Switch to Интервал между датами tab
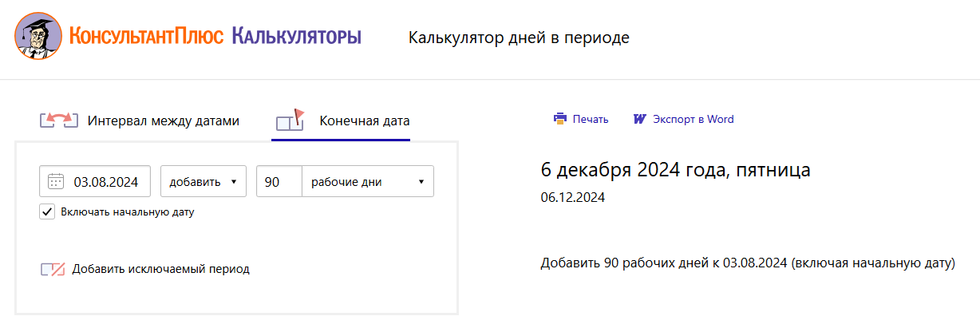 [x=163, y=121]
